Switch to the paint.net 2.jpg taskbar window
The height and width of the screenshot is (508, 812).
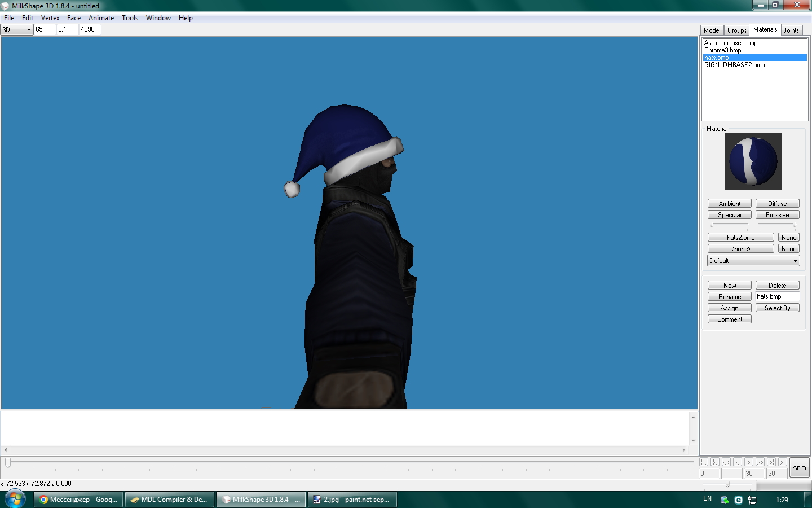click(x=352, y=500)
